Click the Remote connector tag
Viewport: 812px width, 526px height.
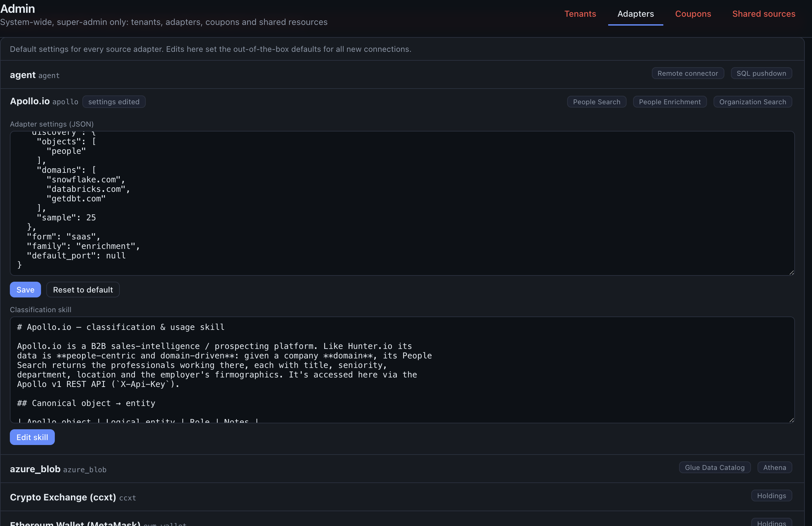click(x=688, y=73)
